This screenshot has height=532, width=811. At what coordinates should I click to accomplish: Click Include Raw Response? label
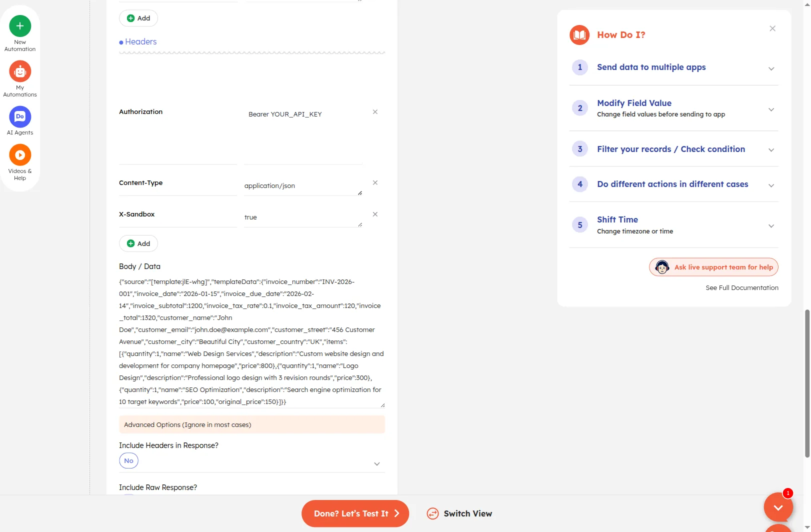158,487
